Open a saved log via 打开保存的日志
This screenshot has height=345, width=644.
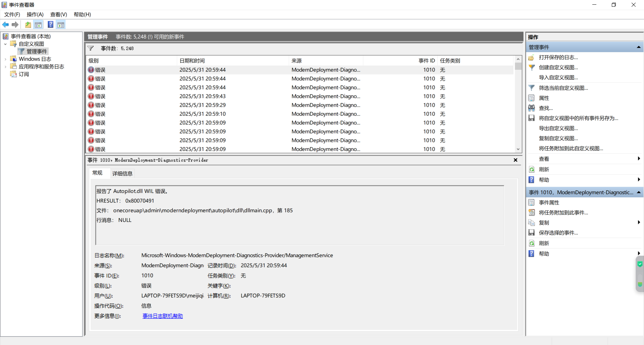(x=558, y=57)
